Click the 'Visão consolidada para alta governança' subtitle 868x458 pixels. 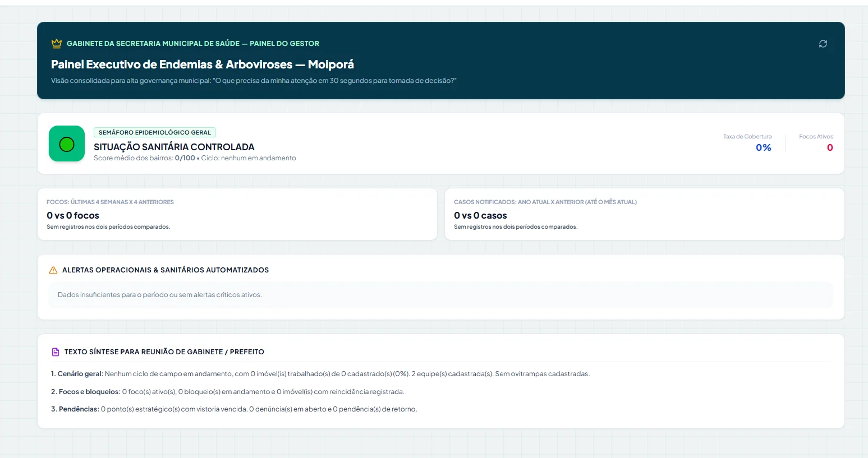[x=254, y=81]
